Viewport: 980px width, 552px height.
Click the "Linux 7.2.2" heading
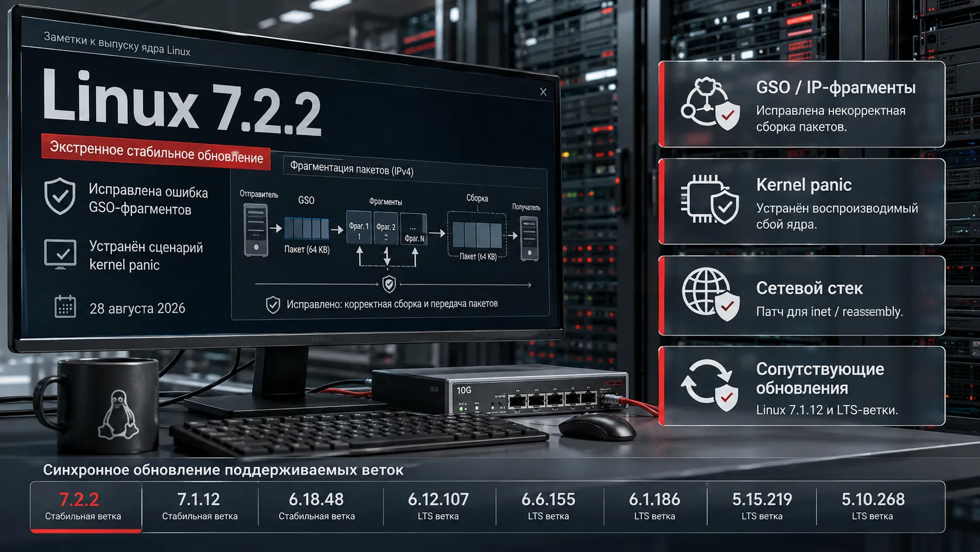[182, 102]
